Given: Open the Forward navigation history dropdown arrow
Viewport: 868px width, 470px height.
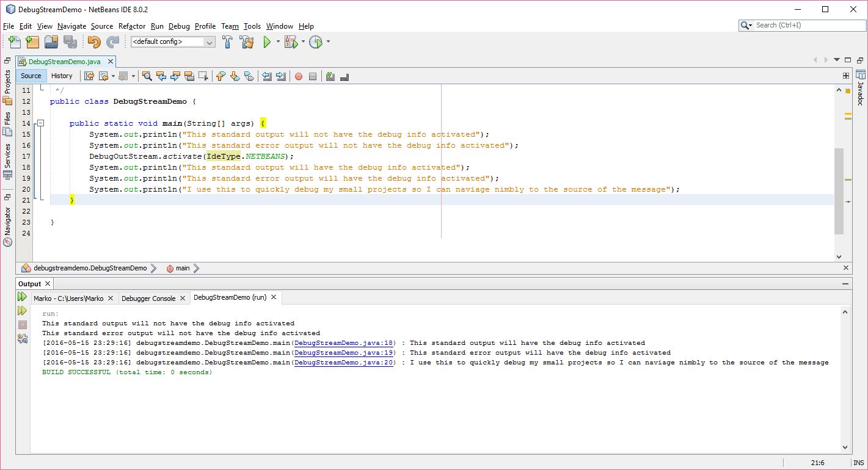Looking at the screenshot, I should pos(133,76).
